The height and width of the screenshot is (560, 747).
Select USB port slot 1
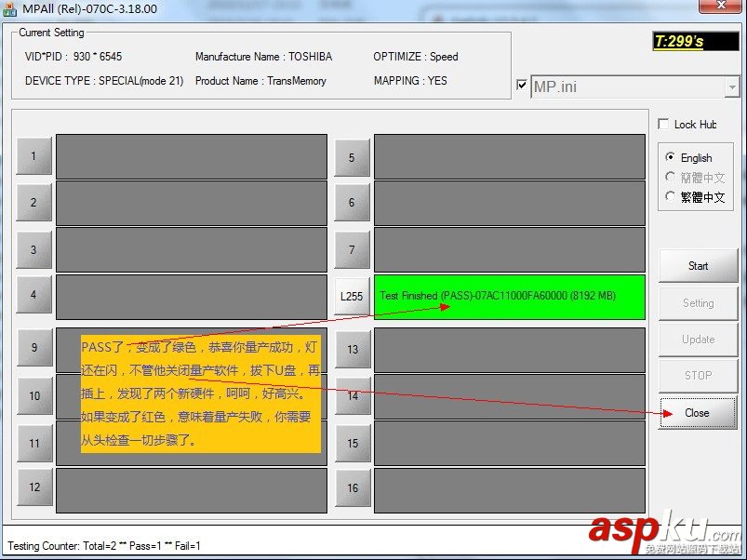coord(33,156)
